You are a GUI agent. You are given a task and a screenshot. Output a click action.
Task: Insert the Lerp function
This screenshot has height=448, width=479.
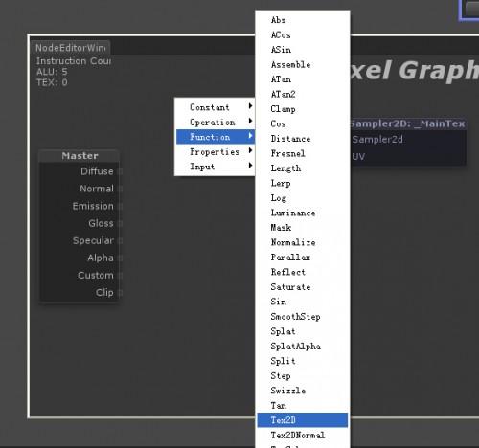pos(303,183)
